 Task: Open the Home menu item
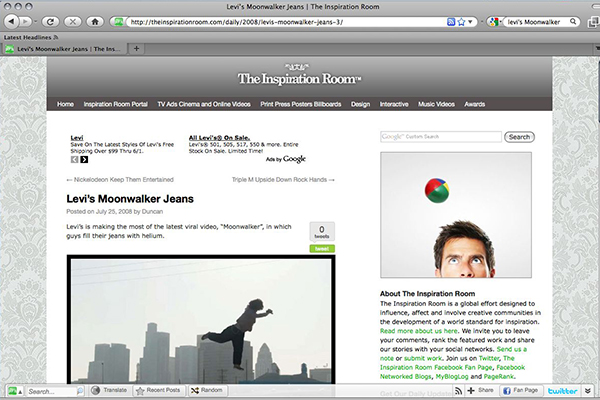click(x=65, y=104)
